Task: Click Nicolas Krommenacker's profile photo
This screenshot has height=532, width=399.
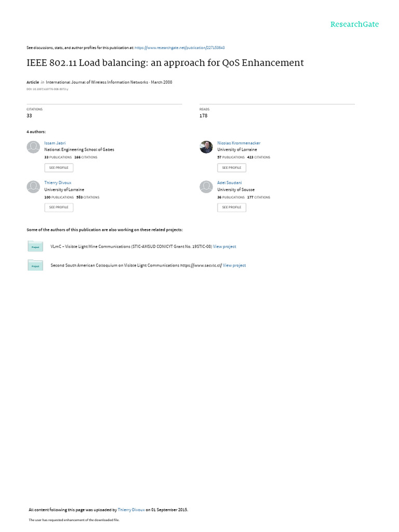Action: pos(206,147)
